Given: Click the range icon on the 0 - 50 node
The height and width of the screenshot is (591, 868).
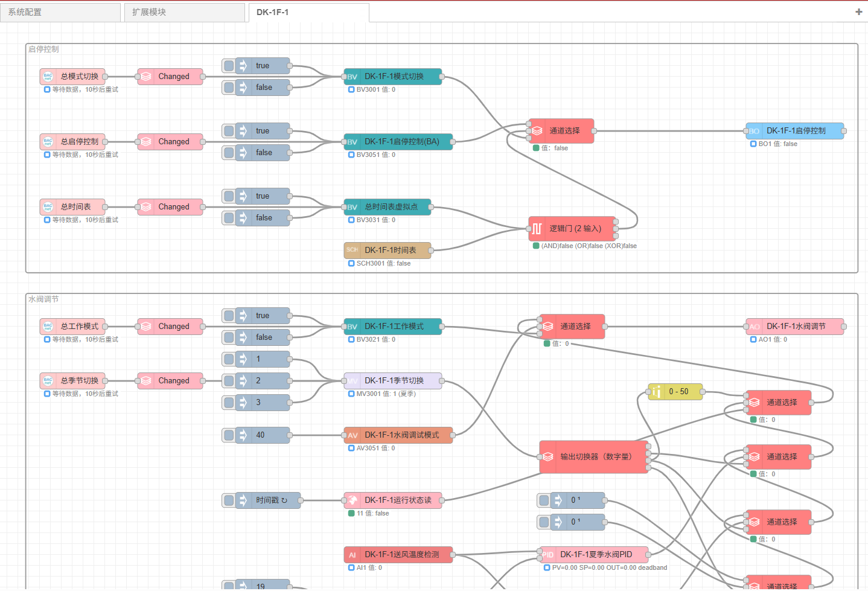Looking at the screenshot, I should [x=657, y=392].
